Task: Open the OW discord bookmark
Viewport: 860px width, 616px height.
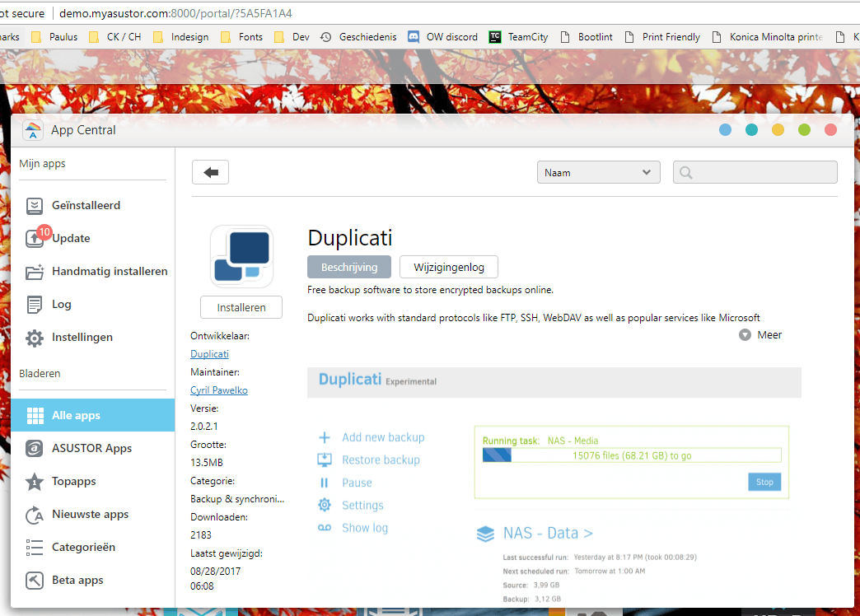Action: pyautogui.click(x=442, y=37)
